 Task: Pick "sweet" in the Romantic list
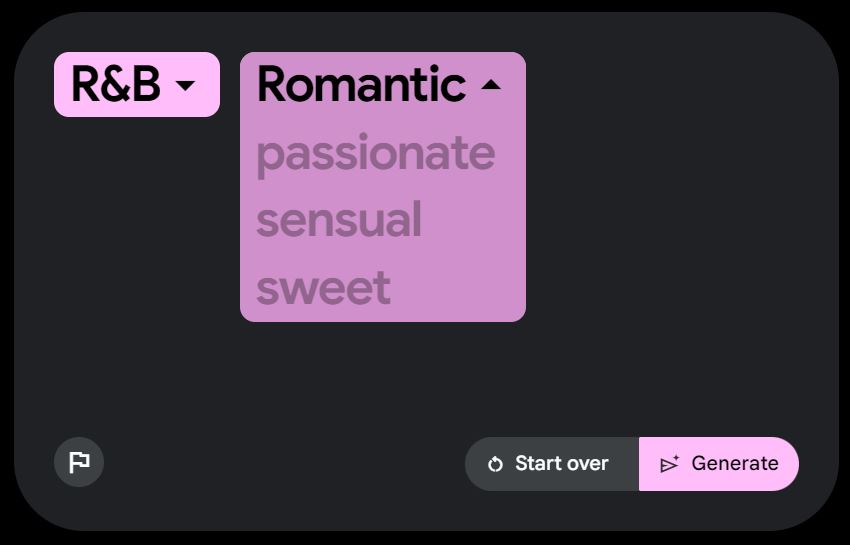tap(323, 288)
